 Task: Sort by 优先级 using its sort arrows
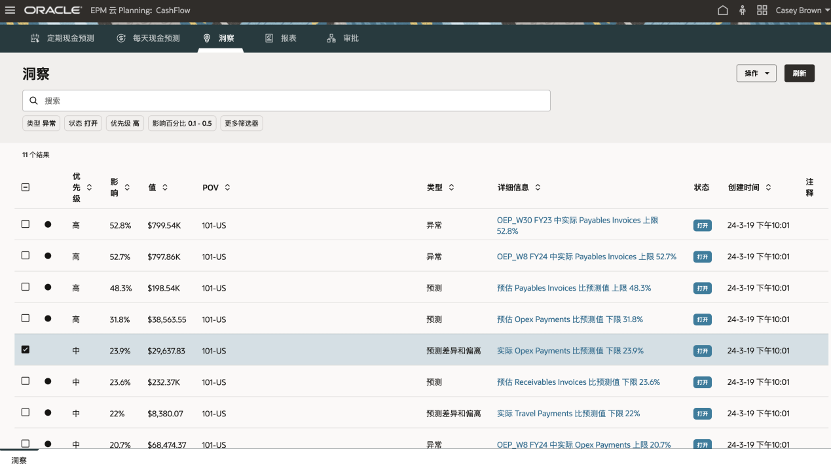tap(89, 187)
